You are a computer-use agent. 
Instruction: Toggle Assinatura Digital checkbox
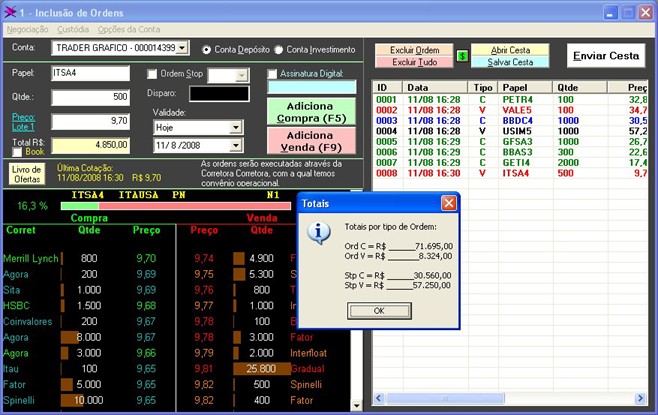click(272, 74)
